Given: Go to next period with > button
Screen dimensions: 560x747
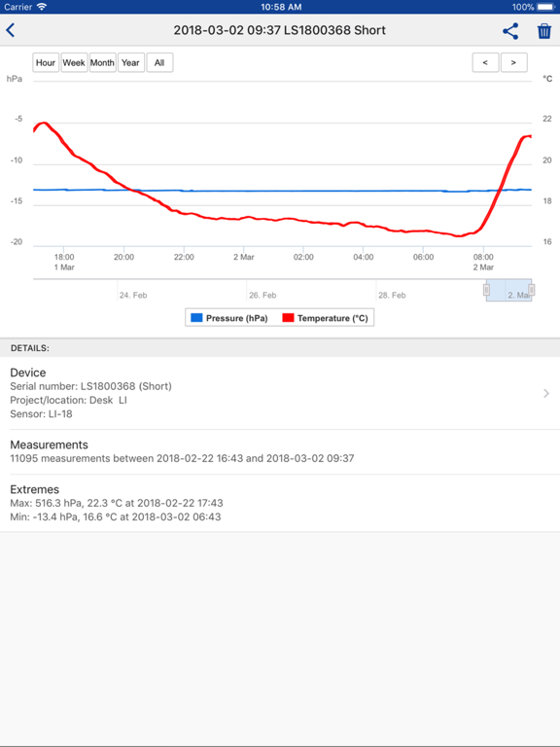Looking at the screenshot, I should click(x=513, y=62).
